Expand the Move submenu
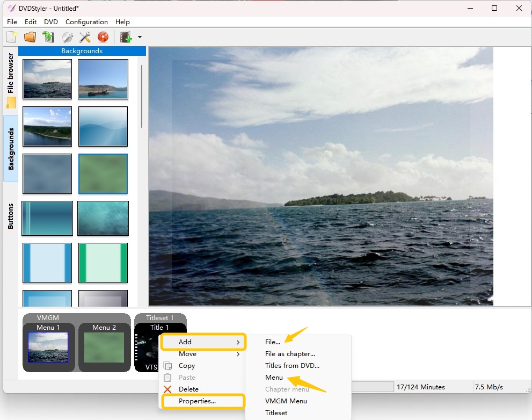 point(188,354)
